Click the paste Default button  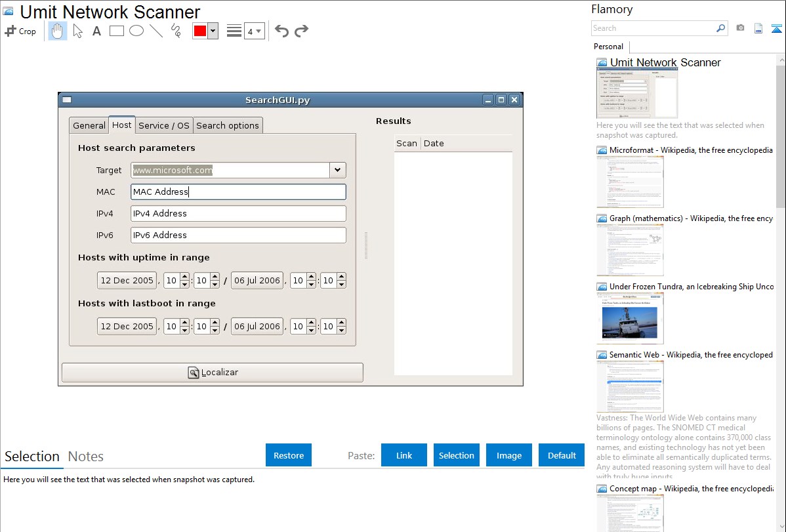pos(562,455)
